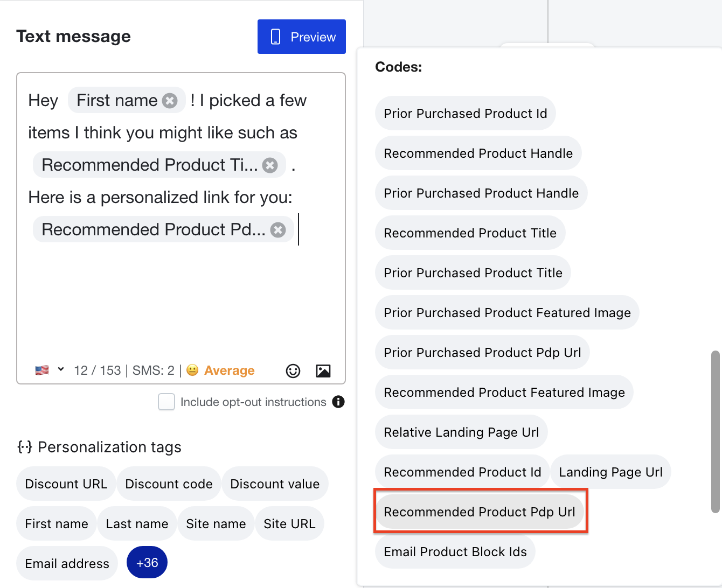Select Recommended Product Pdp Url code
Image resolution: width=722 pixels, height=588 pixels.
(480, 512)
